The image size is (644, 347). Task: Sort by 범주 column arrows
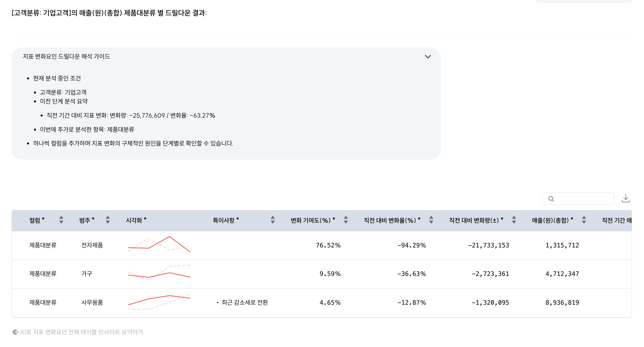[x=108, y=220]
